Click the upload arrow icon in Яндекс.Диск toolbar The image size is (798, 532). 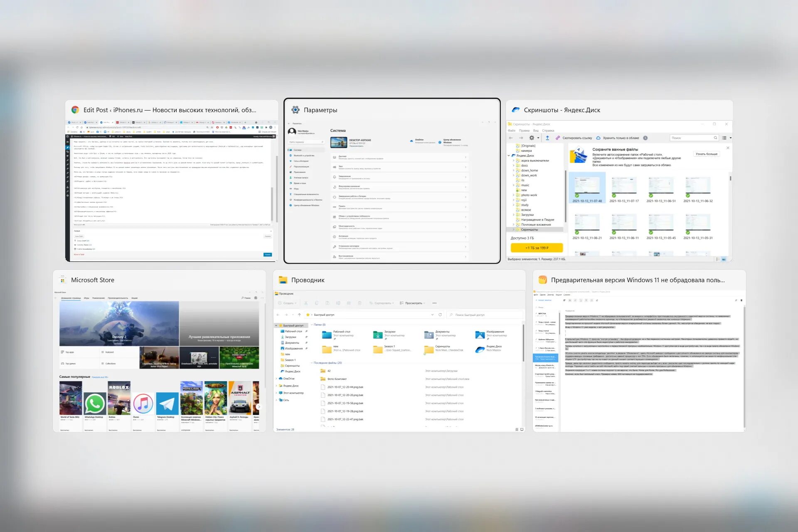coord(547,138)
